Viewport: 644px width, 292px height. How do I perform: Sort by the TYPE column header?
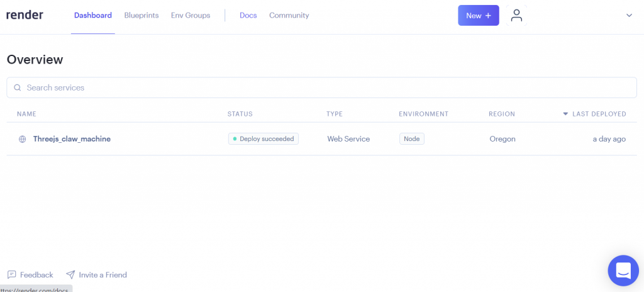click(335, 114)
